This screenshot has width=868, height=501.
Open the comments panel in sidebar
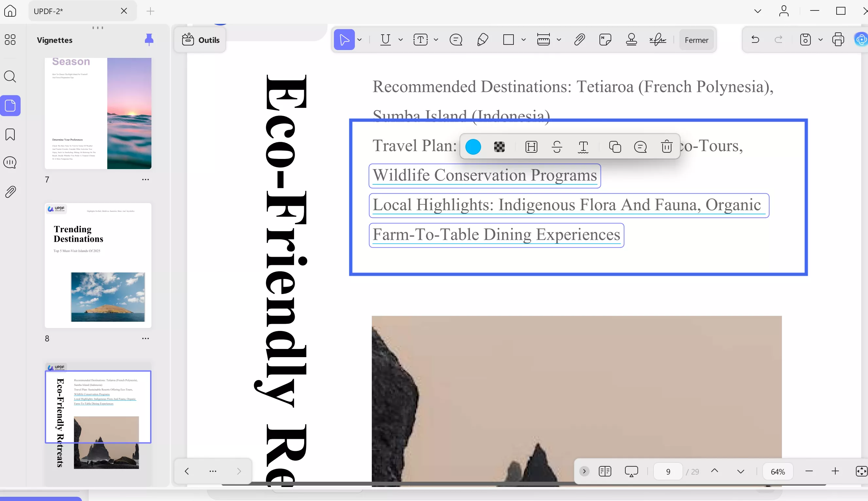10,163
